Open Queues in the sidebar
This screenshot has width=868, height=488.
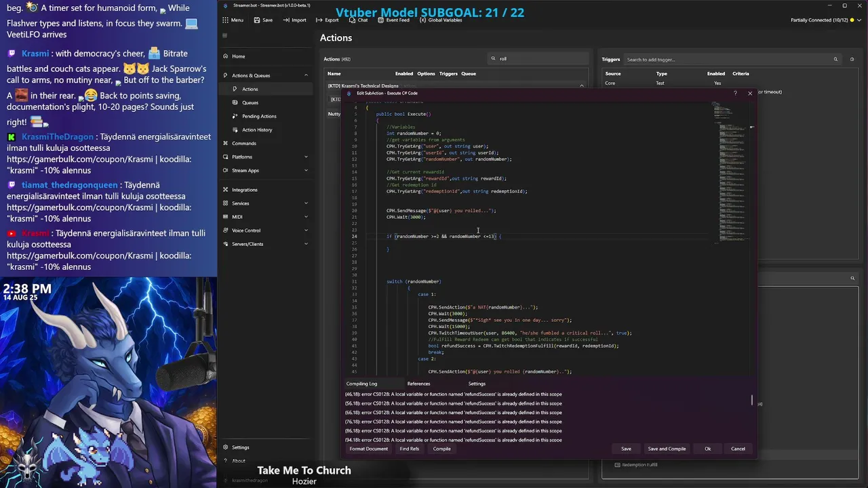point(250,102)
